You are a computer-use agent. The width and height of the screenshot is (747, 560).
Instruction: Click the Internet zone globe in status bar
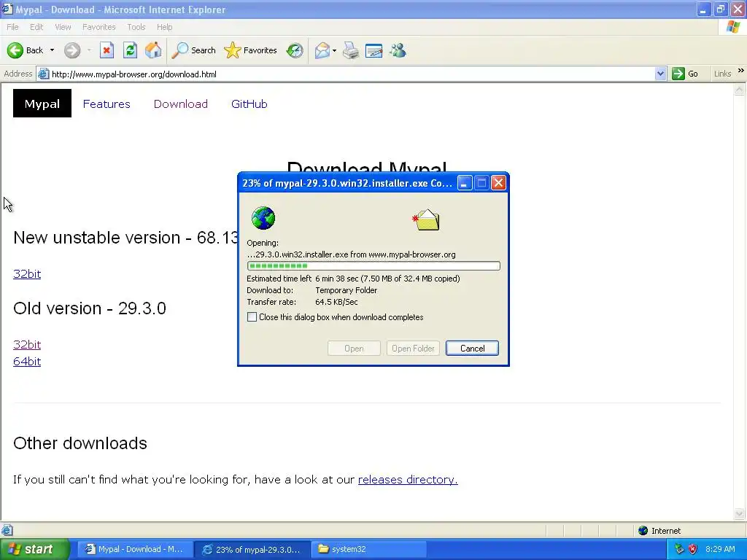point(643,531)
